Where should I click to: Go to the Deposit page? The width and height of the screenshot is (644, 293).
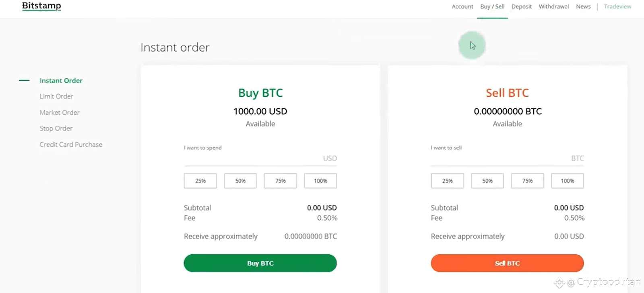pos(522,6)
